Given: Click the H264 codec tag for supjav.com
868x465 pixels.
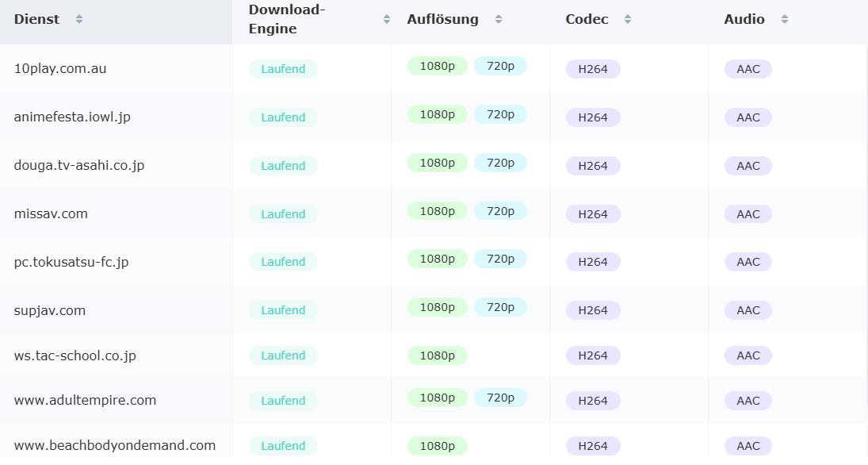Looking at the screenshot, I should point(593,310).
